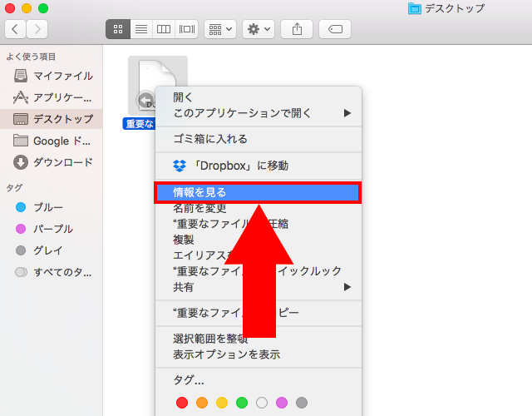
Task: Go back with the left arrow button
Action: (16, 29)
